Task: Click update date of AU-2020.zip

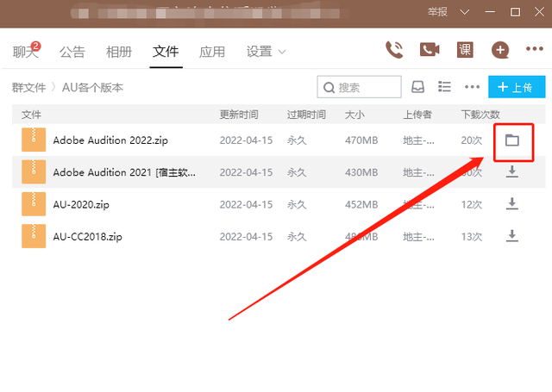Action: point(246,204)
